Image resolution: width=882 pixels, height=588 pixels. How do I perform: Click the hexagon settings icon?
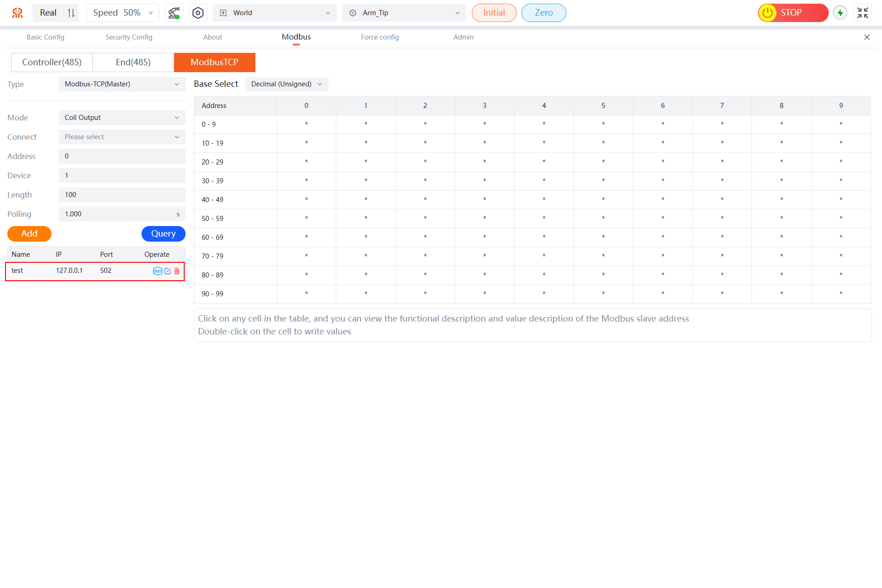tap(198, 13)
